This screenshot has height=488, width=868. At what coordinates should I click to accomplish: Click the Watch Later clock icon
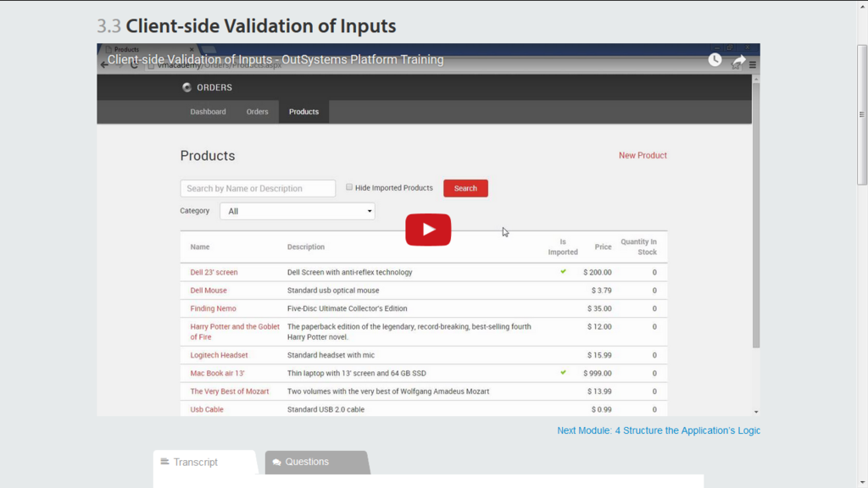(715, 60)
